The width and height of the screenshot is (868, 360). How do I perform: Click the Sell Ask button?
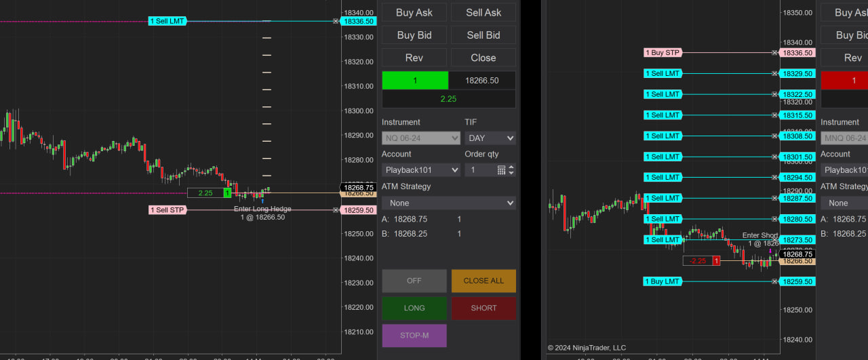click(x=484, y=12)
